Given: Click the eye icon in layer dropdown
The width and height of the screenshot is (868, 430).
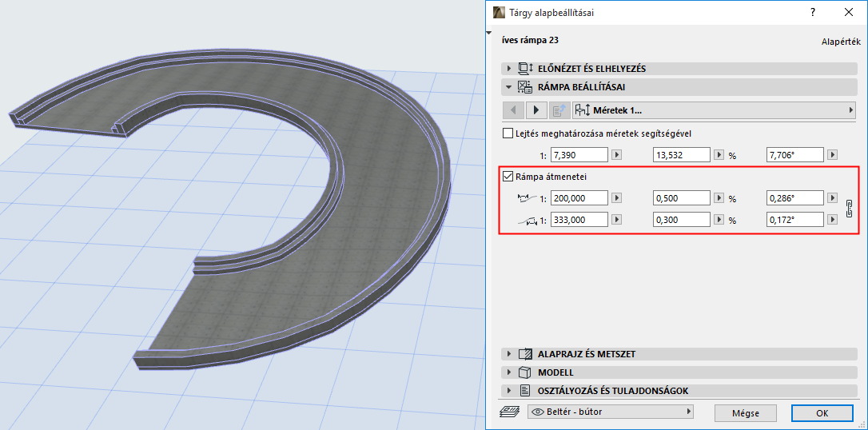Looking at the screenshot, I should pos(538,411).
